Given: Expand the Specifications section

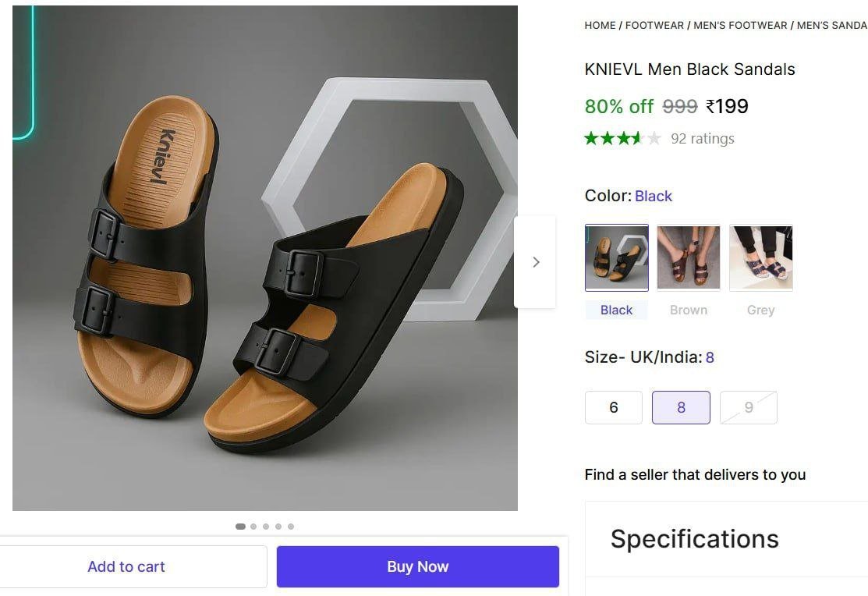Looking at the screenshot, I should [x=694, y=539].
